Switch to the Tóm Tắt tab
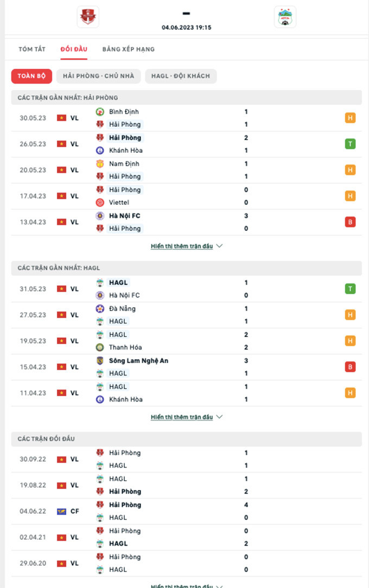This screenshot has width=369, height=588. tap(32, 49)
